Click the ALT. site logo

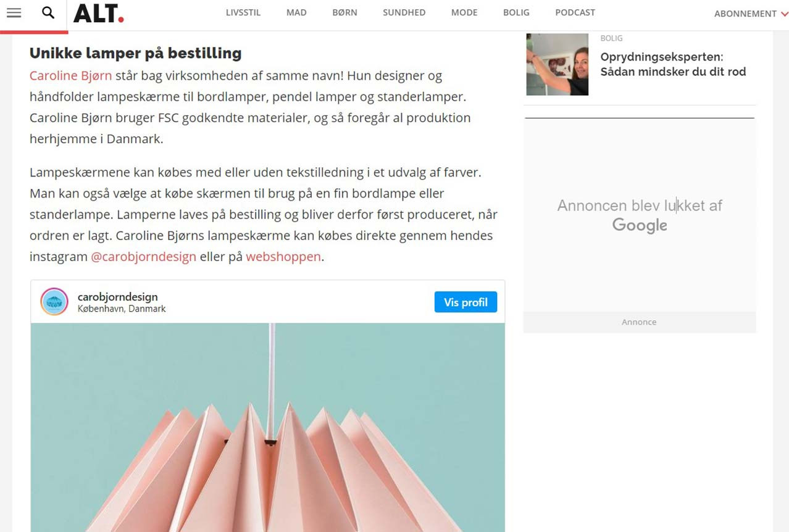tap(99, 13)
